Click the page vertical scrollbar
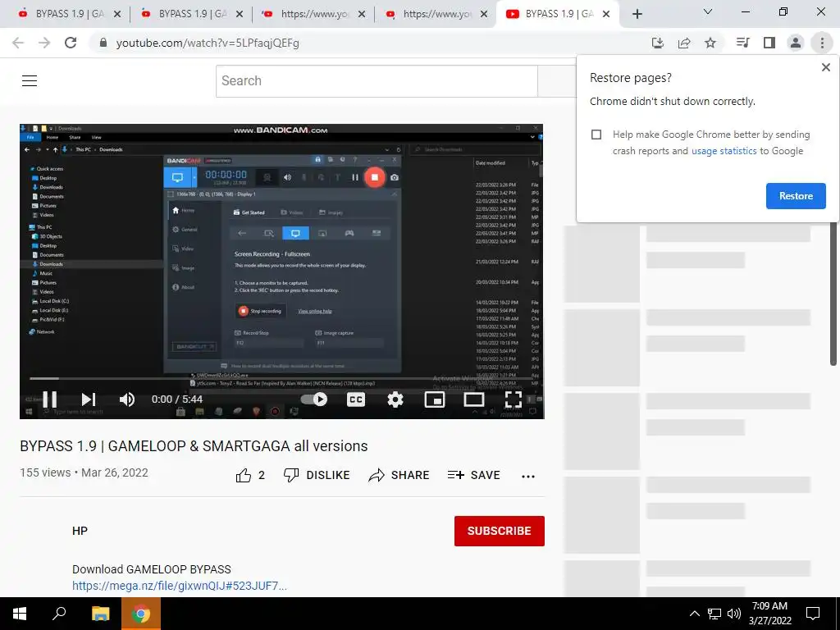840x630 pixels. coord(833,294)
